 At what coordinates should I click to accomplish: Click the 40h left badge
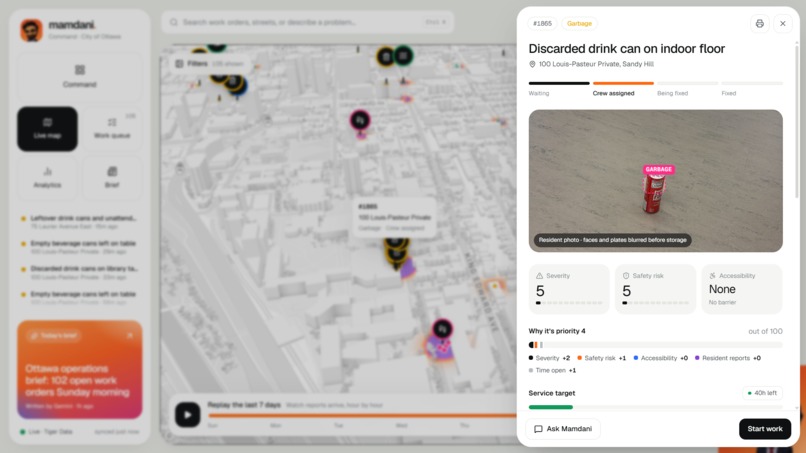(762, 393)
